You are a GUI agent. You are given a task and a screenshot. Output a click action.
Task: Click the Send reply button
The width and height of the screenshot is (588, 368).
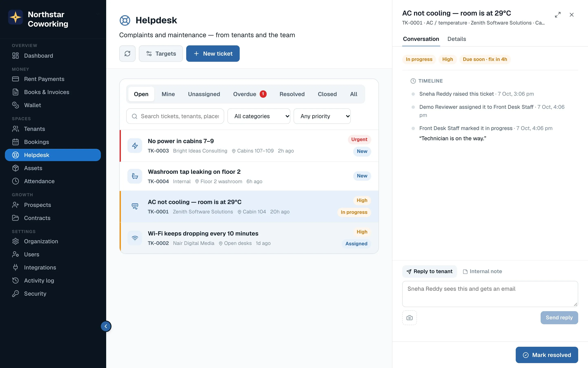click(559, 318)
